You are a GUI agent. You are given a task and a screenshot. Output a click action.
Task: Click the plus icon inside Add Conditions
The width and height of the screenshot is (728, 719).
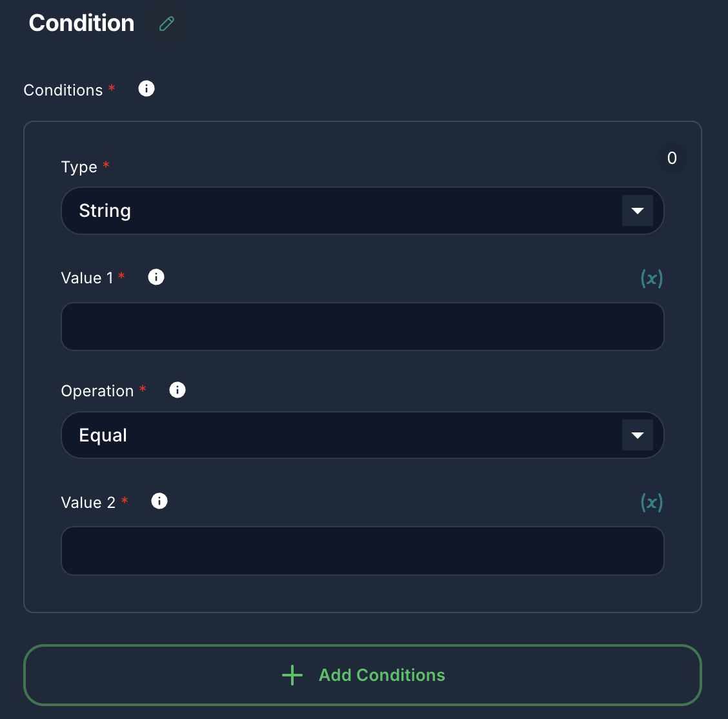coord(292,675)
